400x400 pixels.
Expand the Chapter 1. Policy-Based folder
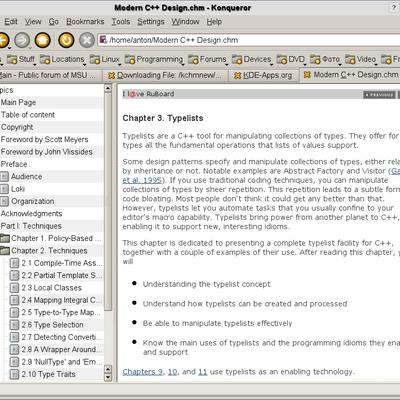5,238
